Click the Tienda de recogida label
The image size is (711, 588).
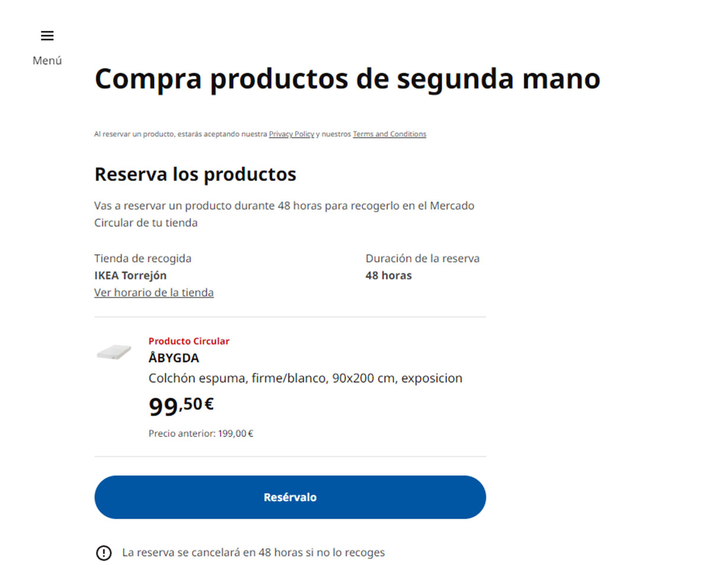(143, 258)
